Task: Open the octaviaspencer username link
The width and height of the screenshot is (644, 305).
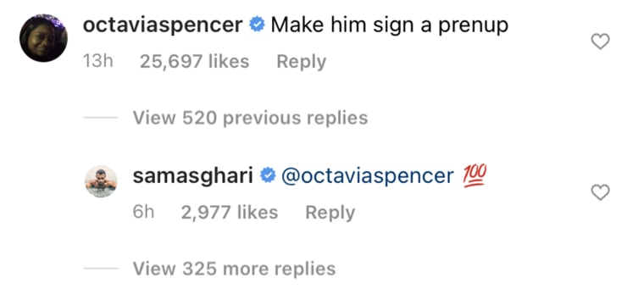Action: tap(163, 26)
